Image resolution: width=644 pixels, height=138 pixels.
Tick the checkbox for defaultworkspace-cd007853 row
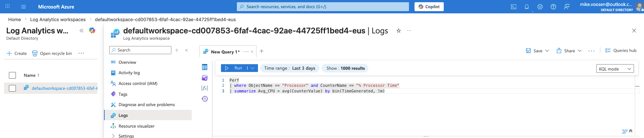13,88
